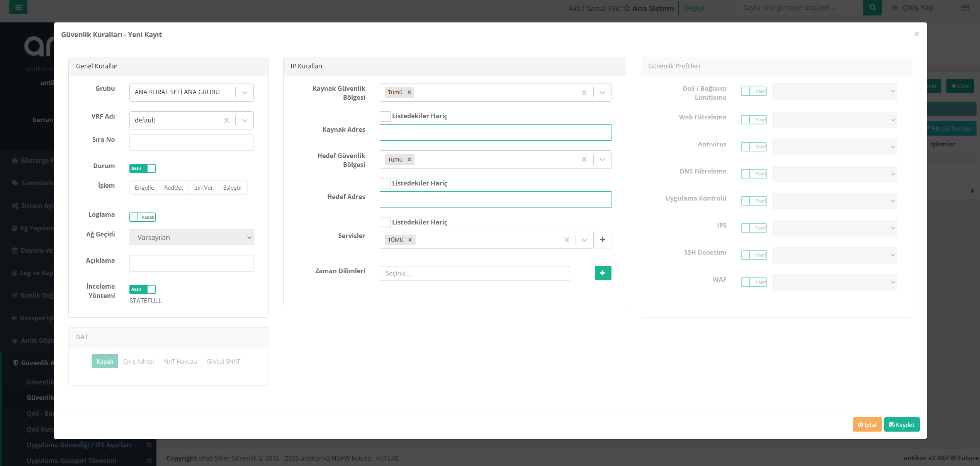Expand the Servisler dropdown arrow
Image resolution: width=980 pixels, height=466 pixels.
(584, 240)
